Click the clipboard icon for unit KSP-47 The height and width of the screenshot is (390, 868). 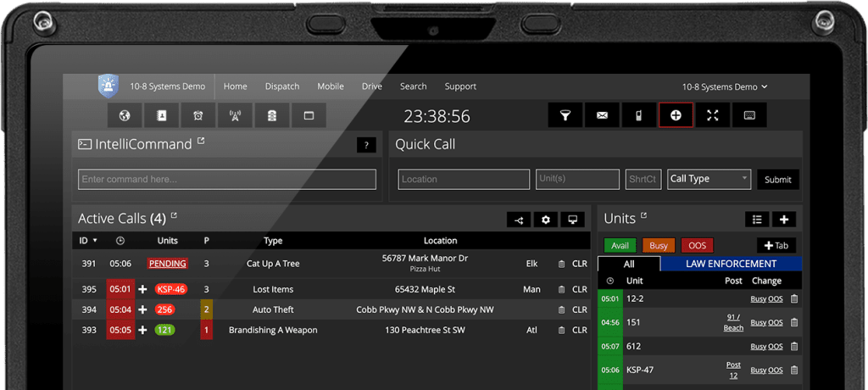793,370
